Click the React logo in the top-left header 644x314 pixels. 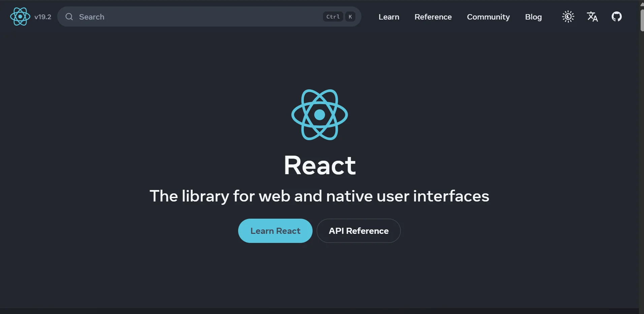(20, 17)
